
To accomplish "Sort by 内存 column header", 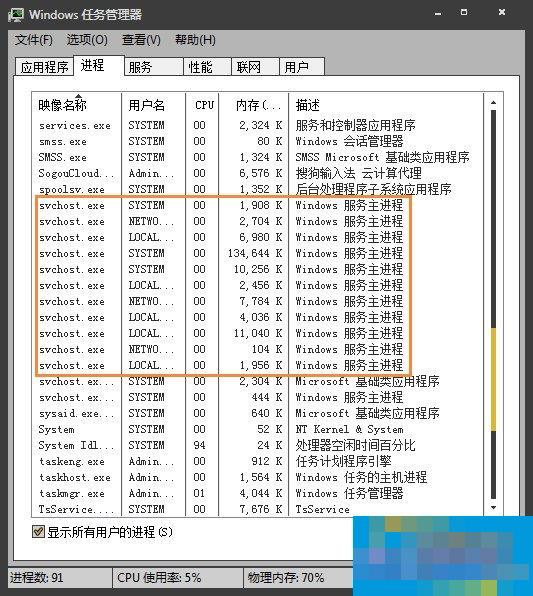I will [254, 105].
